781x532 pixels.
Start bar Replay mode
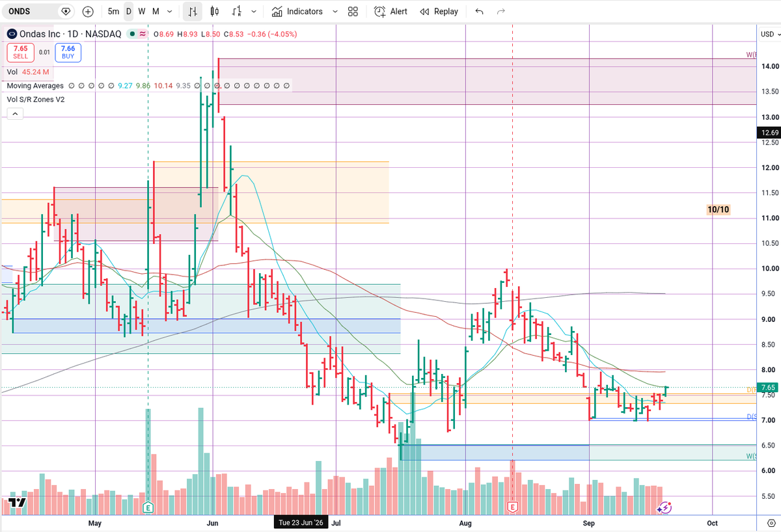[439, 11]
